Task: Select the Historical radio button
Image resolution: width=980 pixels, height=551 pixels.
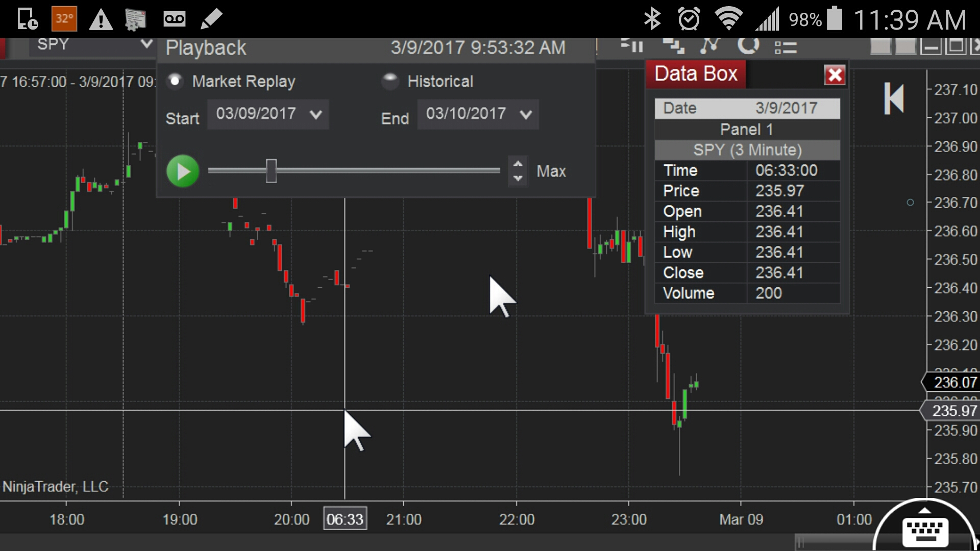Action: click(390, 81)
